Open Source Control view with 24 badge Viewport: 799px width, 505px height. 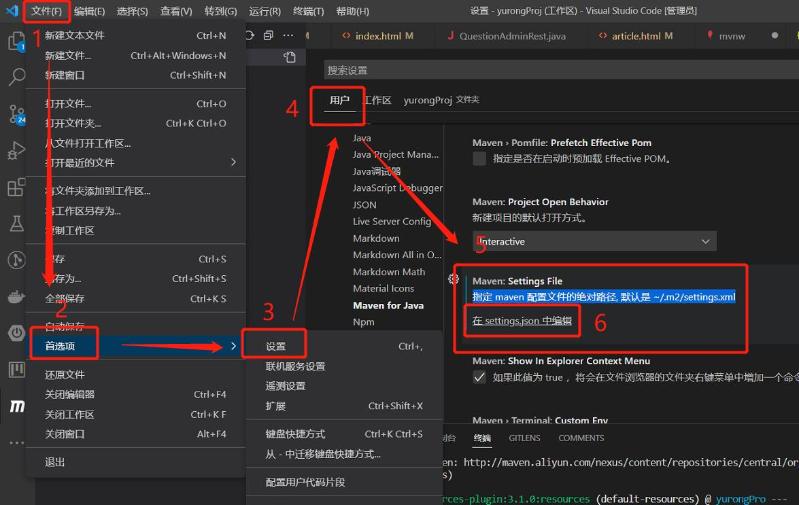16,114
